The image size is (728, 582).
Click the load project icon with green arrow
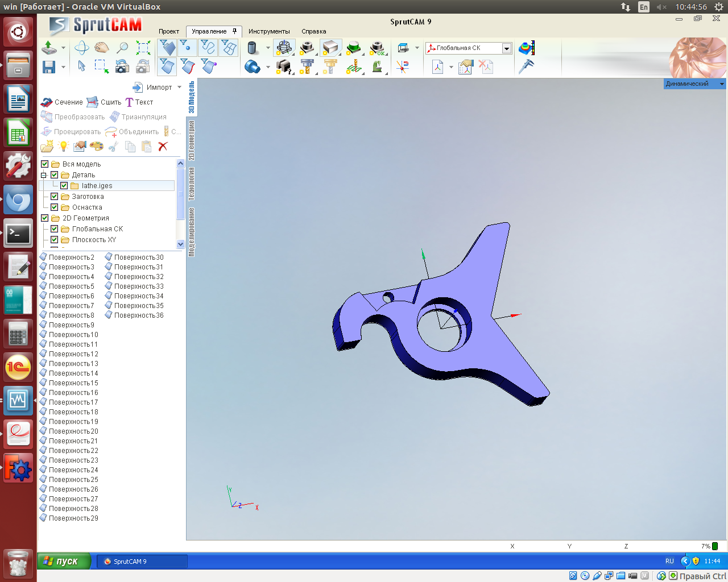tap(49, 48)
